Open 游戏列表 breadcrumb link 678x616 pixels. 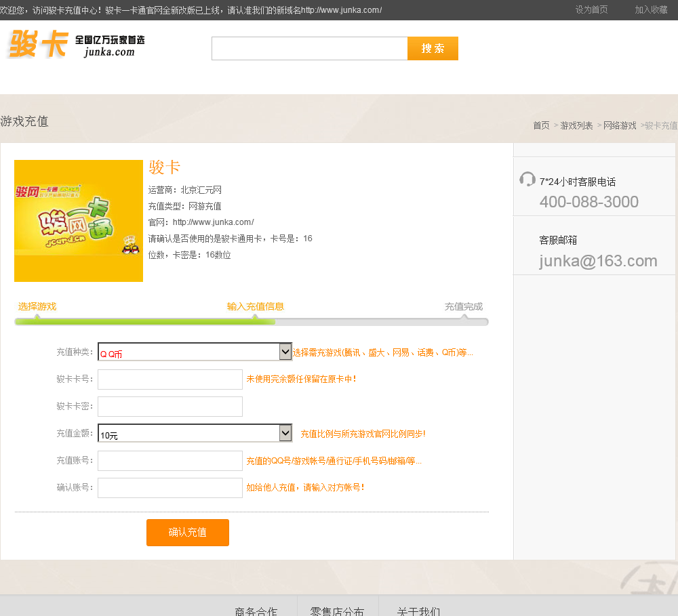pyautogui.click(x=576, y=125)
